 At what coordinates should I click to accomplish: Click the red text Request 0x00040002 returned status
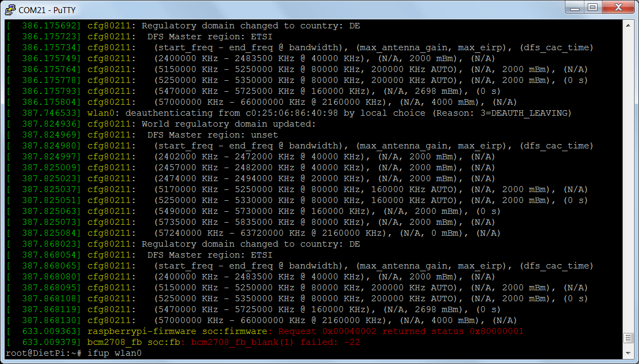point(371,331)
